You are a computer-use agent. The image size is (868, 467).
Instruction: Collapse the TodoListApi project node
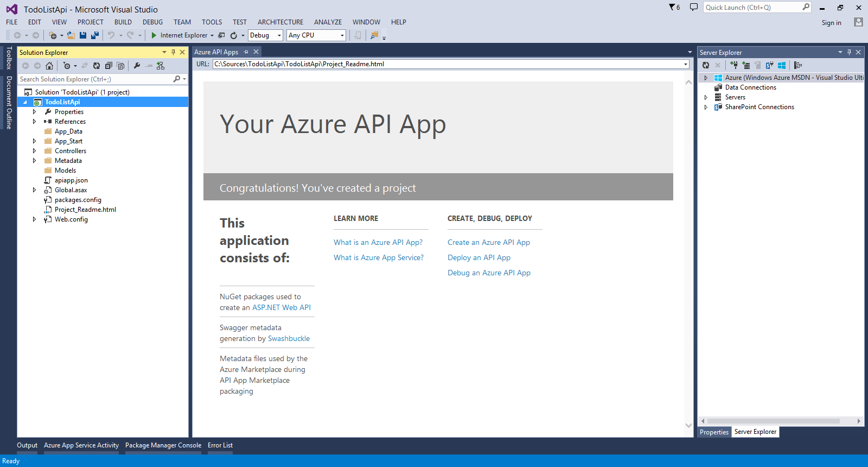(25, 102)
